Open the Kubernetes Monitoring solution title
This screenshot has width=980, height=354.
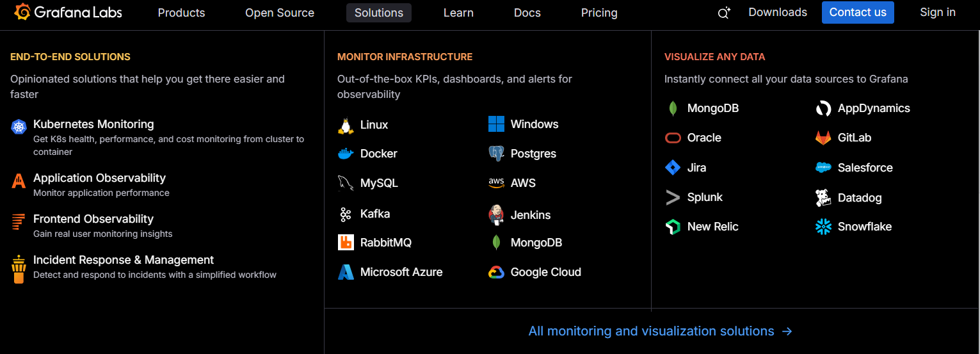pos(93,124)
